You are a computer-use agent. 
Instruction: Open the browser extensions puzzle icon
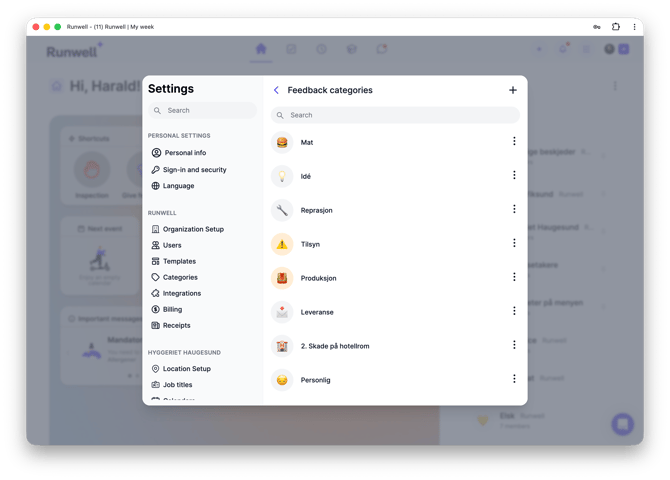pyautogui.click(x=616, y=27)
